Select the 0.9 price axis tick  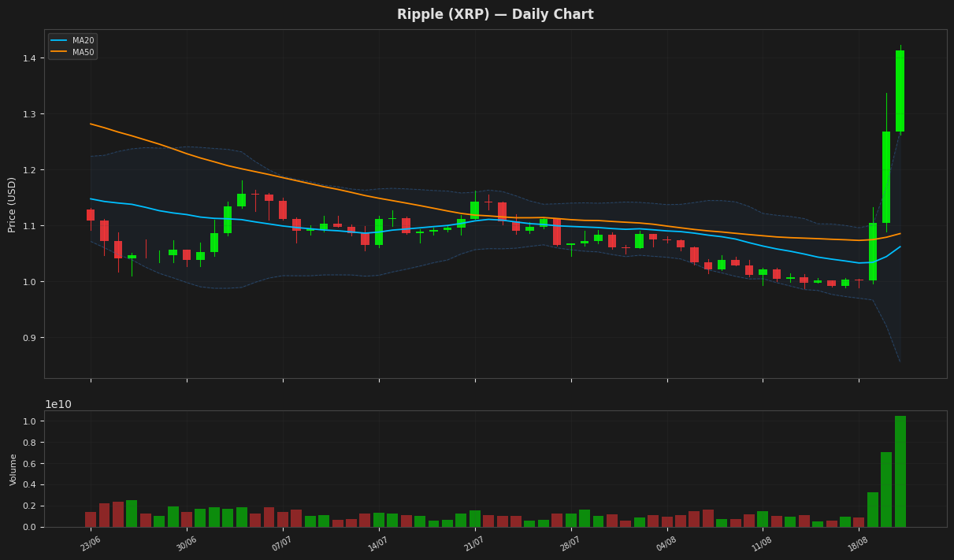pyautogui.click(x=31, y=338)
